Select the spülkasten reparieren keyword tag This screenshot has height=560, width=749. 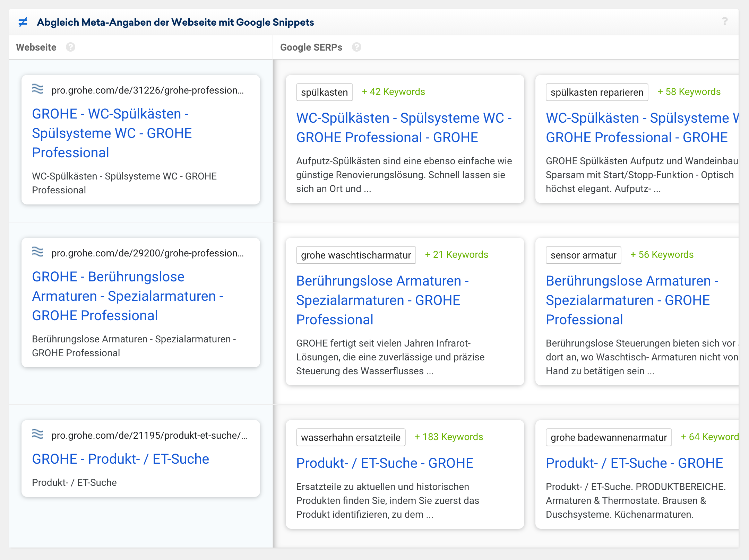click(x=596, y=92)
